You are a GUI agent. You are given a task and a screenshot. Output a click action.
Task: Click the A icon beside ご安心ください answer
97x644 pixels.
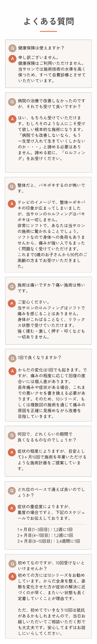[x=12, y=303]
